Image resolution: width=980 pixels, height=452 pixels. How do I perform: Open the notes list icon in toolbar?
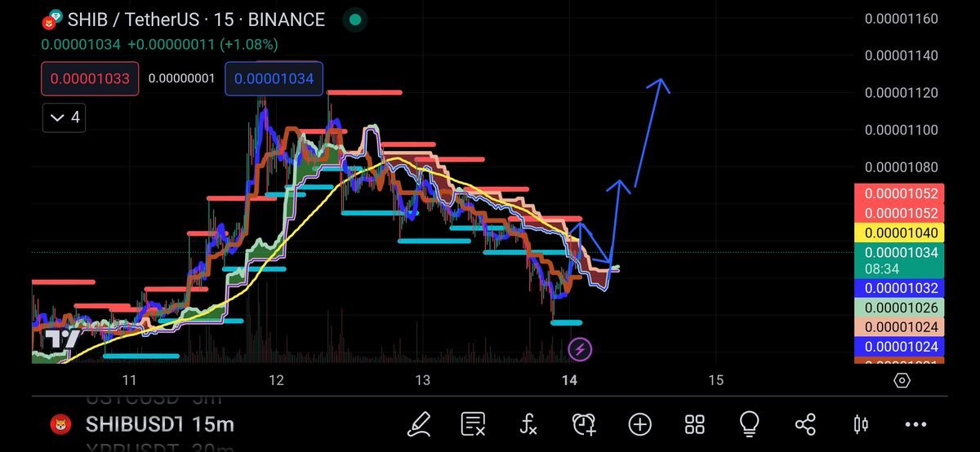pos(473,423)
